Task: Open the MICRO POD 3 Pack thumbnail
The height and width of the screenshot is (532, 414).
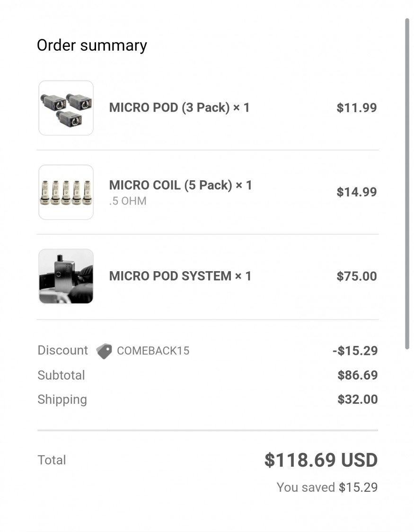Action: pyautogui.click(x=66, y=108)
